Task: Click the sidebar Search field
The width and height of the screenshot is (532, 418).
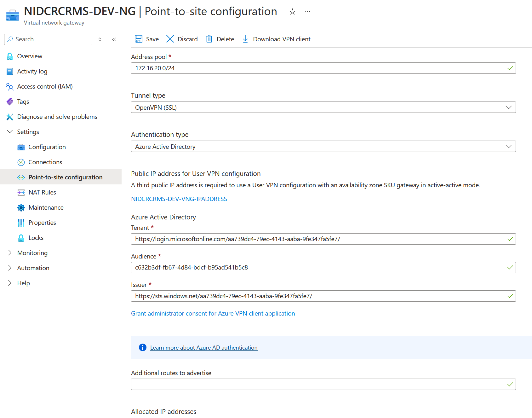Action: tap(48, 39)
